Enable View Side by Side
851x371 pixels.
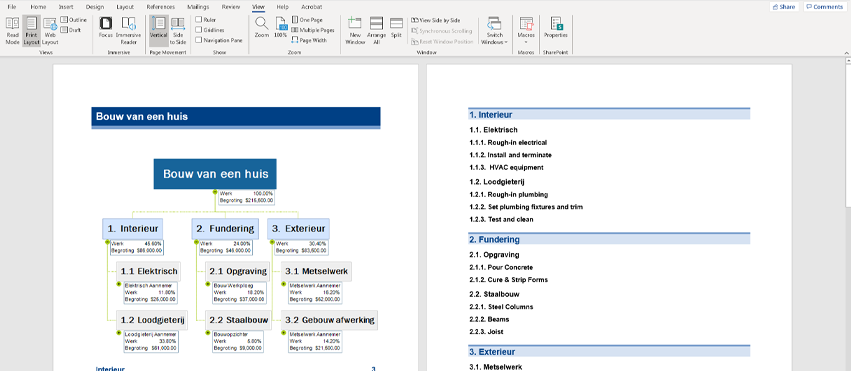click(x=436, y=20)
